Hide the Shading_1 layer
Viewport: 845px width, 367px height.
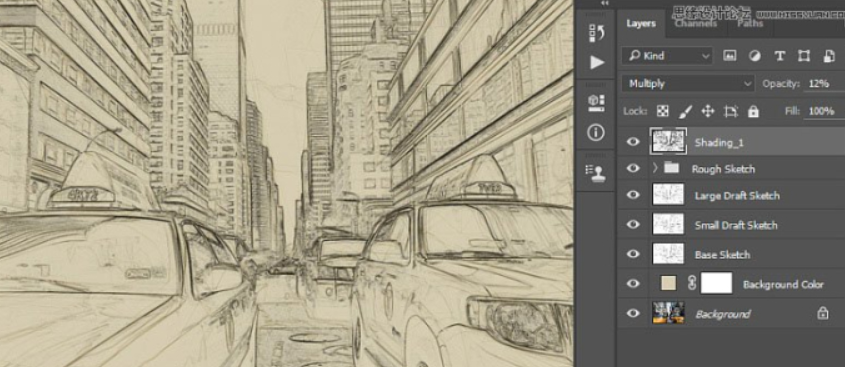pyautogui.click(x=633, y=142)
